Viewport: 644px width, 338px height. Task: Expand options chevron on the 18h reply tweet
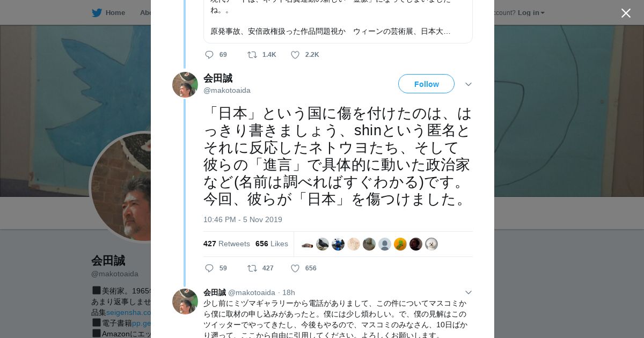coord(469,292)
